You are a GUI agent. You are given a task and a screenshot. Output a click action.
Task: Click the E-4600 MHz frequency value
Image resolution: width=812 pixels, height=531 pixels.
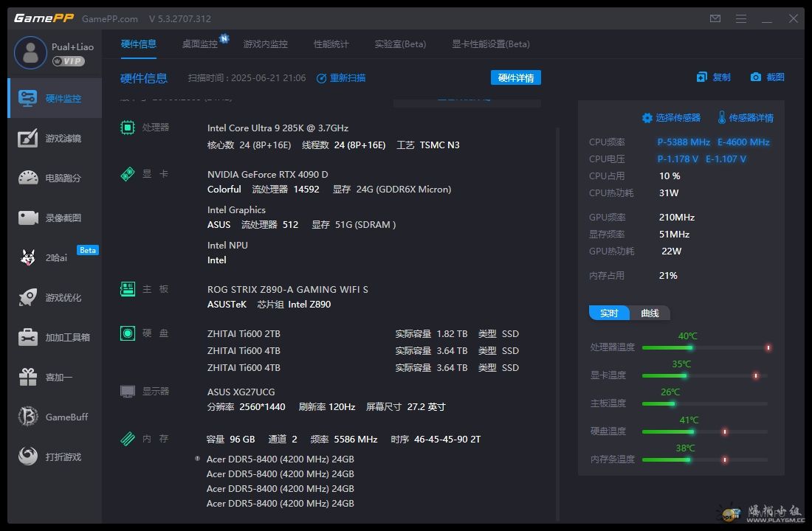click(x=743, y=142)
